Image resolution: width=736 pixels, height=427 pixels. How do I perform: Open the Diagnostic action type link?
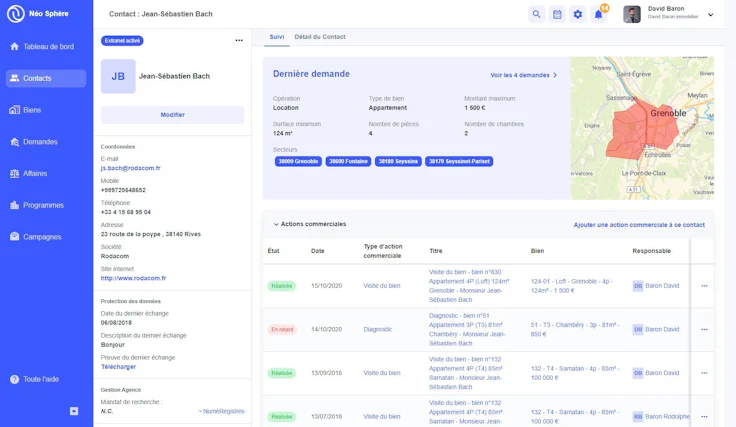tap(377, 329)
